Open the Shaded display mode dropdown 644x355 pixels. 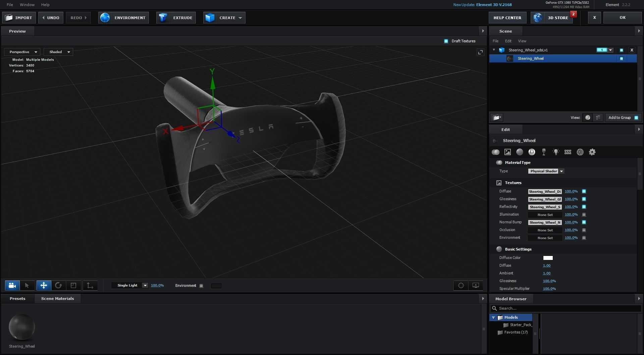[58, 52]
